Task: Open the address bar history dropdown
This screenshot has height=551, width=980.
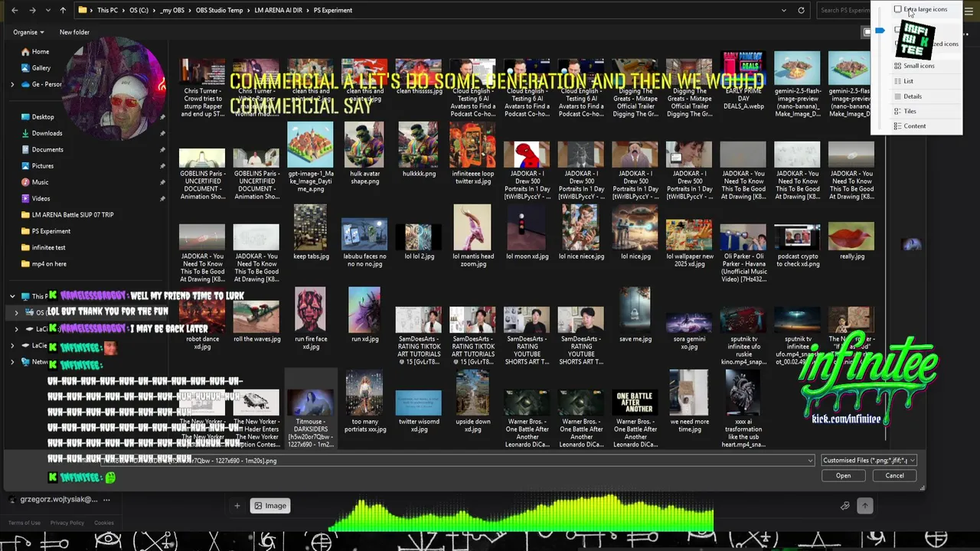Action: point(783,10)
